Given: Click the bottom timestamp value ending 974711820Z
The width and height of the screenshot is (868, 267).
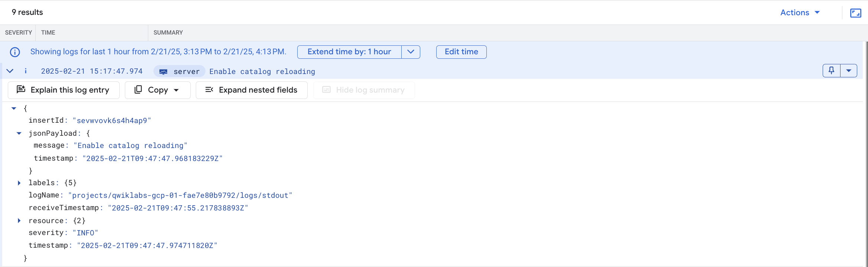Looking at the screenshot, I should (x=147, y=245).
